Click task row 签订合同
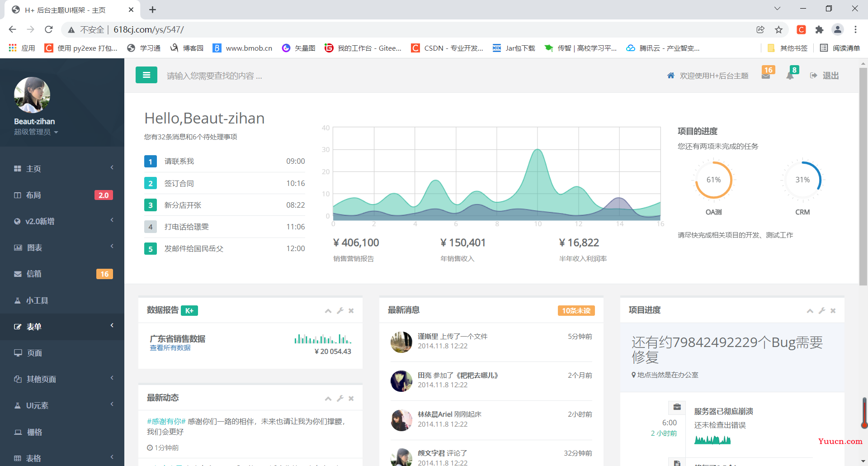Image resolution: width=868 pixels, height=466 pixels. tap(224, 183)
